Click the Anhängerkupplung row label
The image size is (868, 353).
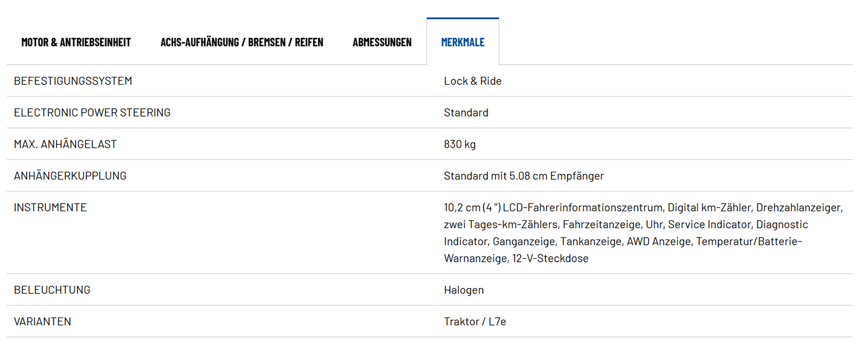point(70,176)
